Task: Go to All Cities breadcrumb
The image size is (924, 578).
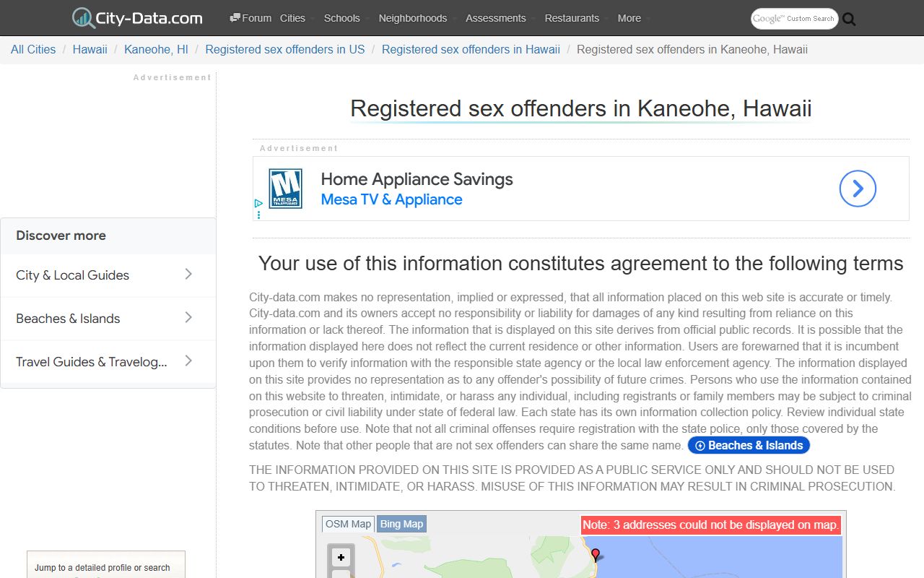Action: (x=33, y=49)
